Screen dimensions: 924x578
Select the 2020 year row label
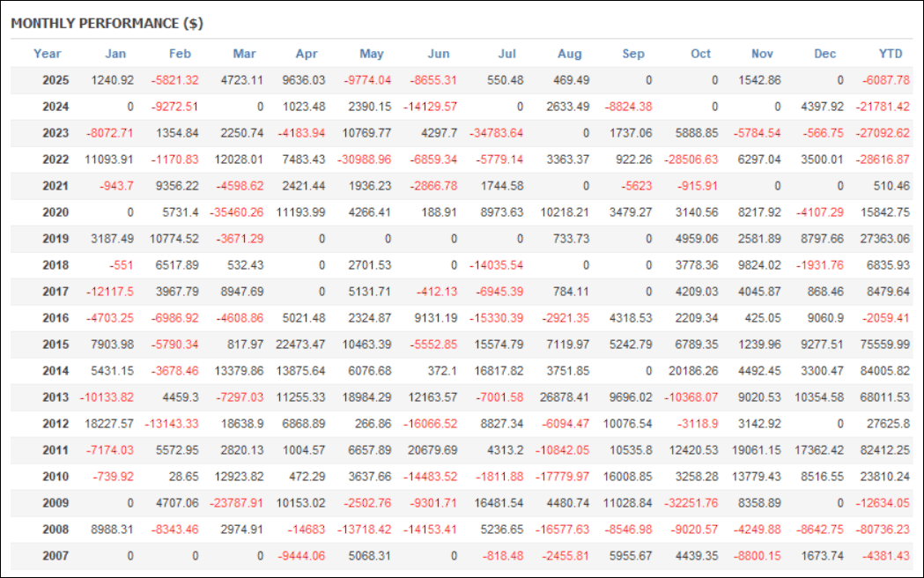pos(55,212)
